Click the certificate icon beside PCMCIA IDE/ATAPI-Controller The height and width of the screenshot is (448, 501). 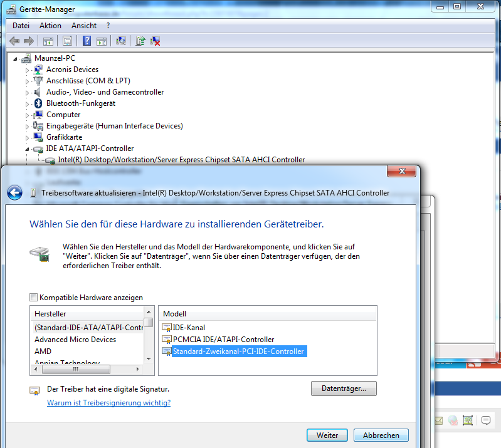pos(167,340)
